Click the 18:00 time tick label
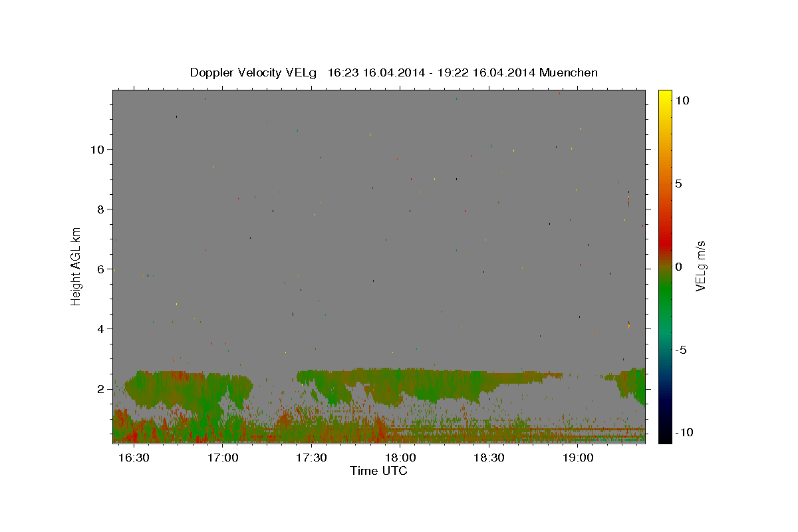Viewport: 798px width, 532px height. click(400, 458)
